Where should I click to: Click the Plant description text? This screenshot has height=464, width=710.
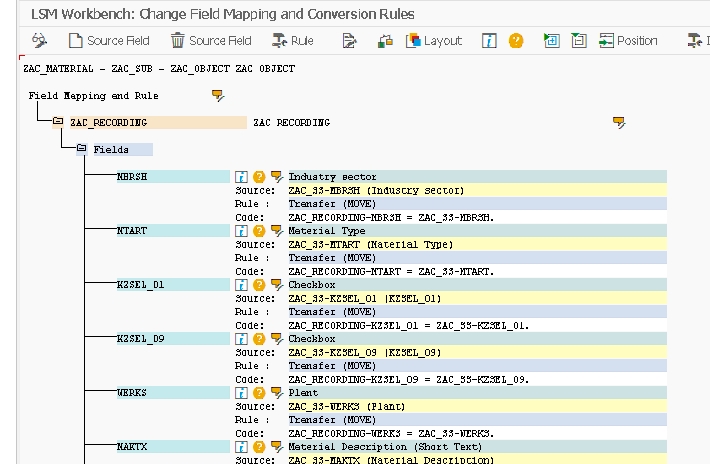[303, 392]
